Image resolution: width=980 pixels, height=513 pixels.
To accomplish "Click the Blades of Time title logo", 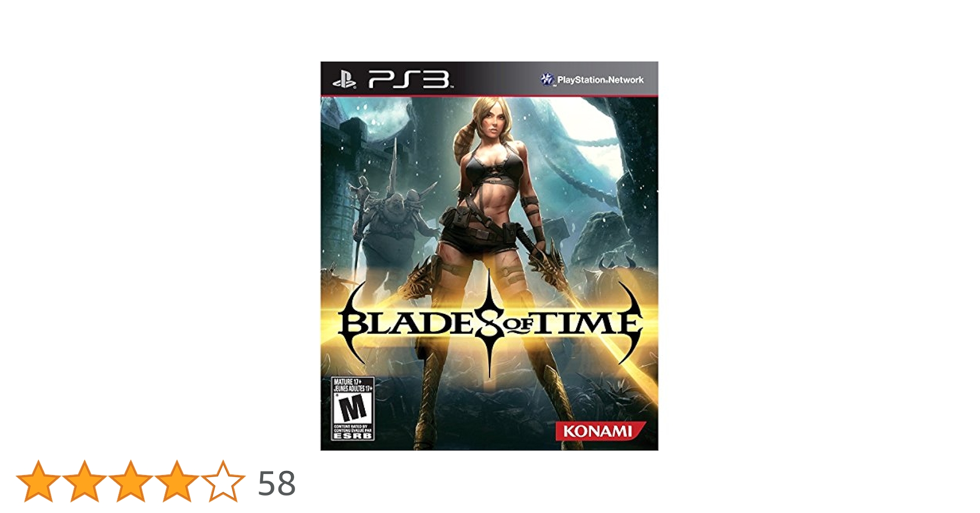I will (490, 323).
